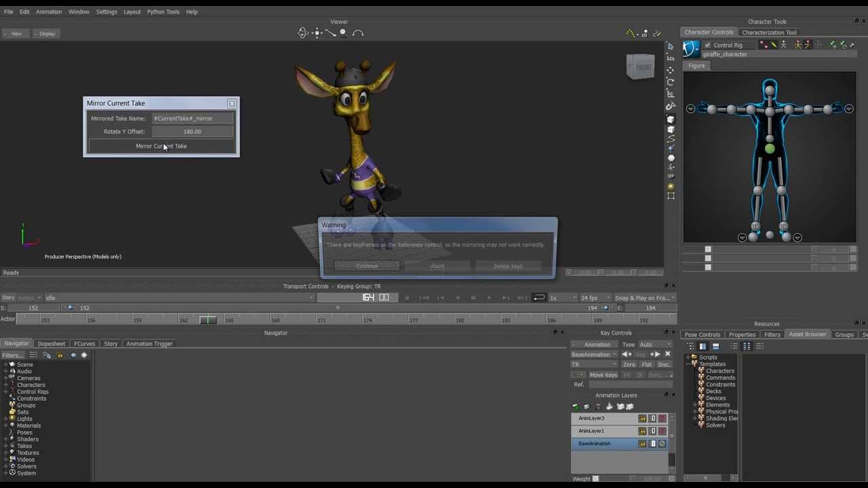Select the Rotate tool in viewer toolbar

tap(670, 81)
